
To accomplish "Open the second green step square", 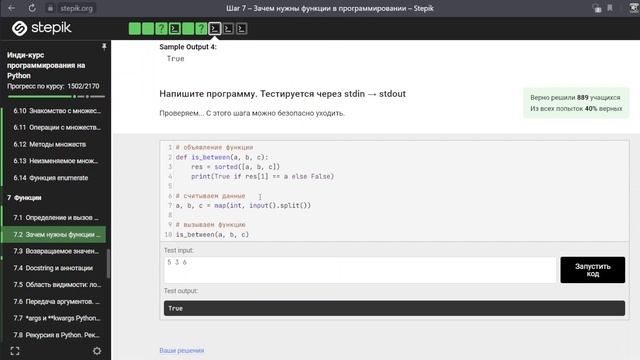I will click(148, 29).
